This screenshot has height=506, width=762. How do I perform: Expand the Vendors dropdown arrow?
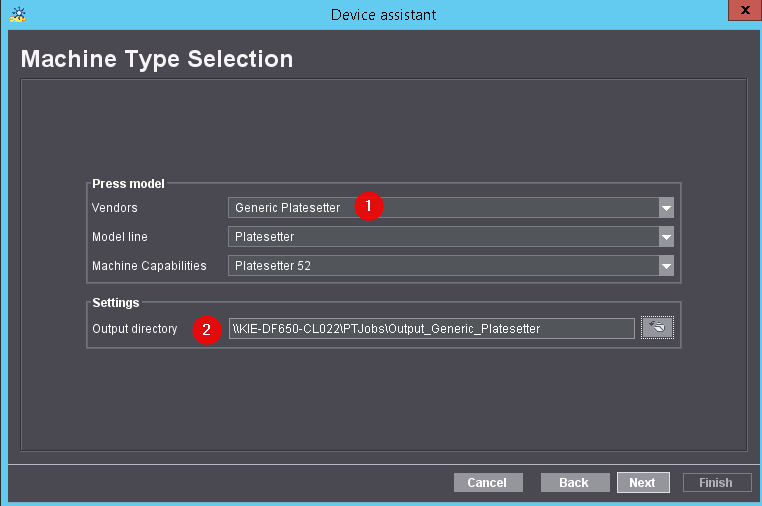tap(666, 208)
